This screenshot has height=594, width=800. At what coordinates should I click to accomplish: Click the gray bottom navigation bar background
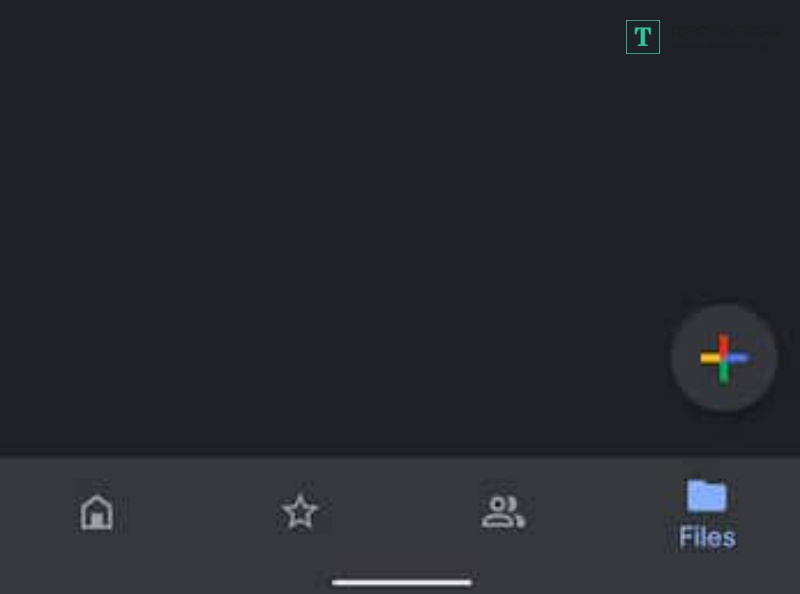click(x=400, y=526)
